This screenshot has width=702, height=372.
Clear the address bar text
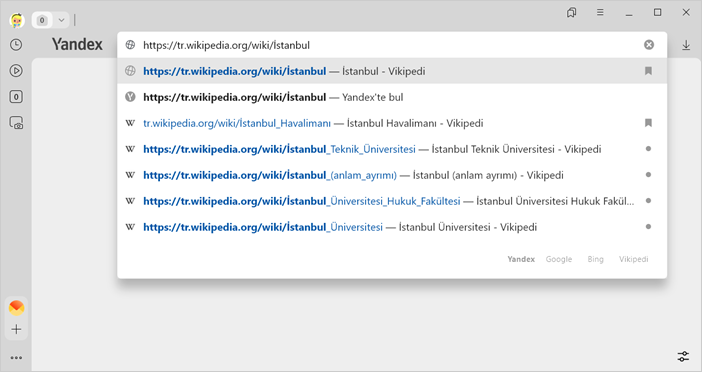pyautogui.click(x=649, y=45)
